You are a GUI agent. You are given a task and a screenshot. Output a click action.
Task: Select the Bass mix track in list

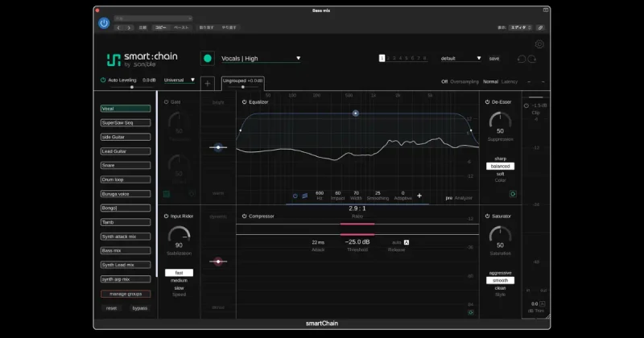(x=126, y=250)
